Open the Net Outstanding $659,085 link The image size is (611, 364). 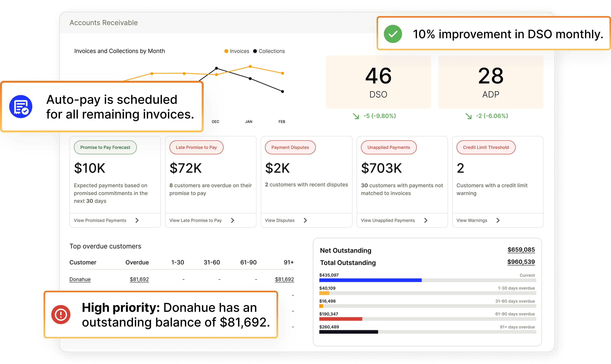coord(521,250)
